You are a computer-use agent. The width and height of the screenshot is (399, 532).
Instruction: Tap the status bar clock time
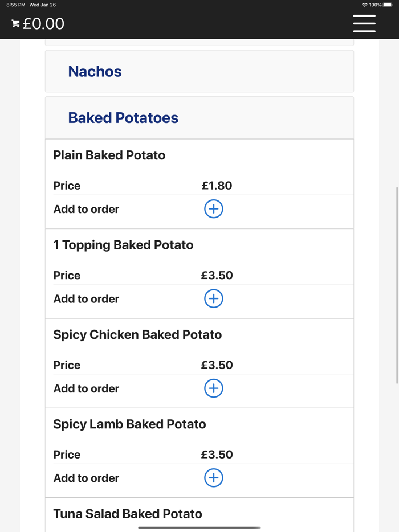coord(16,5)
